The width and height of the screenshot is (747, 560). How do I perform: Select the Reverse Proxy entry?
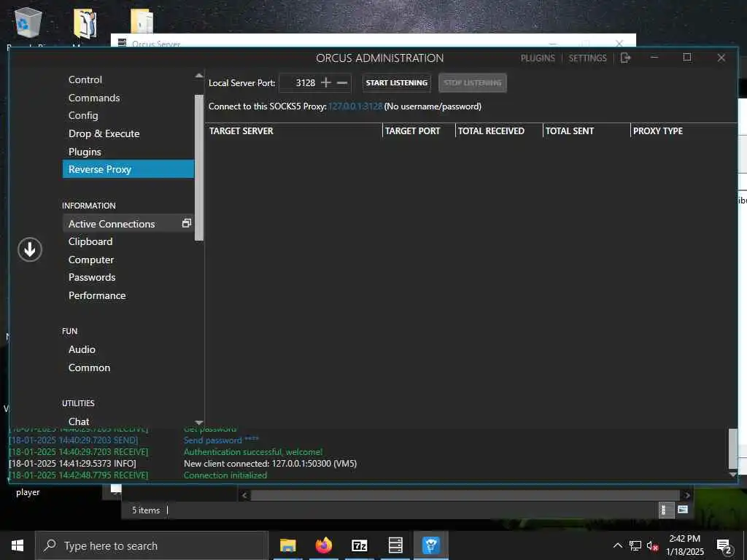click(x=128, y=169)
